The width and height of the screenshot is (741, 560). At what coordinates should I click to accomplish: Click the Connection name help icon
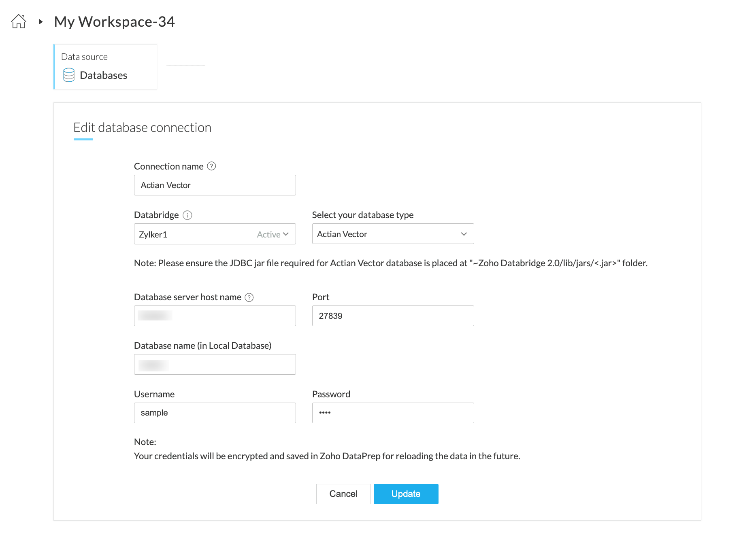pyautogui.click(x=211, y=166)
